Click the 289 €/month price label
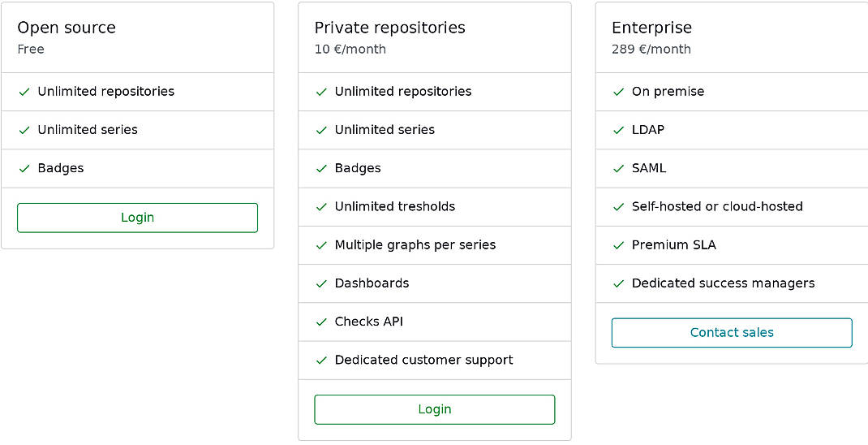This screenshot has height=445, width=868. 651,50
